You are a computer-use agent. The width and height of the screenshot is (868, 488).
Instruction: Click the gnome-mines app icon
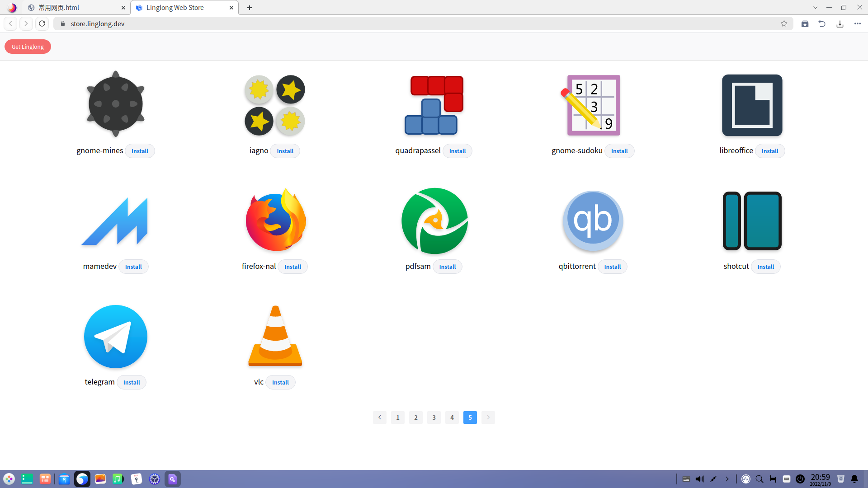point(116,104)
